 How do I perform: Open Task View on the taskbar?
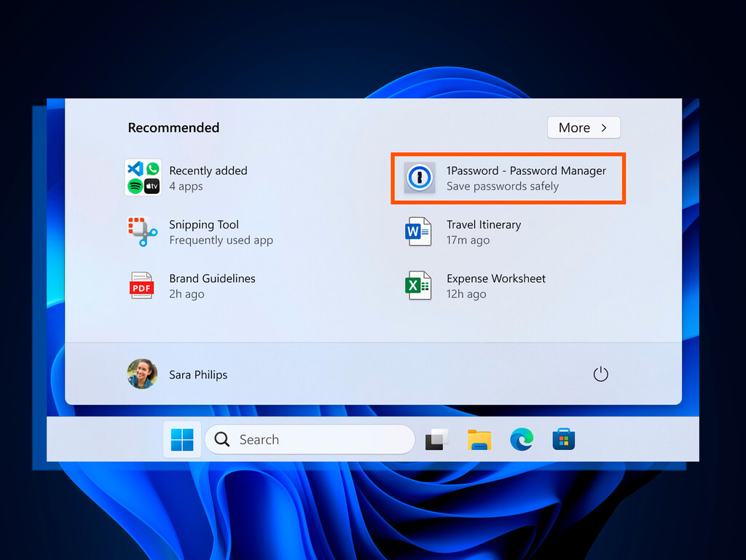436,439
